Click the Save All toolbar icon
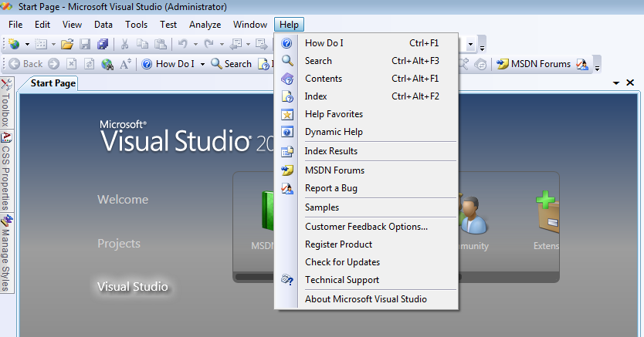The image size is (644, 337). coord(103,44)
